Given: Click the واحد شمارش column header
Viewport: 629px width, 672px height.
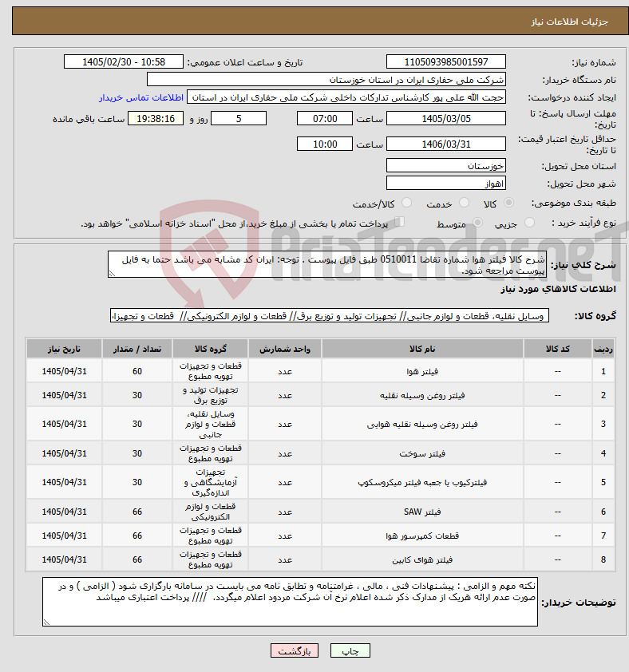Looking at the screenshot, I should click(x=285, y=349).
